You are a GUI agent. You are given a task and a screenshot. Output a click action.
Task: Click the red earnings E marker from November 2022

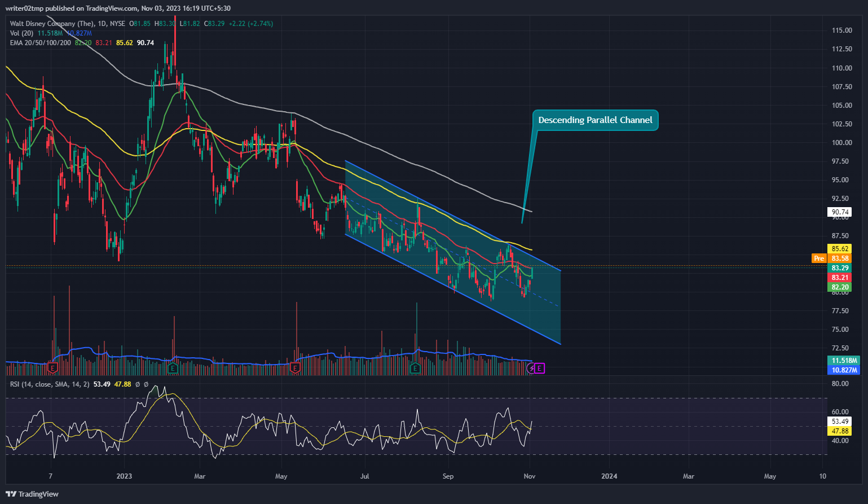pyautogui.click(x=53, y=368)
